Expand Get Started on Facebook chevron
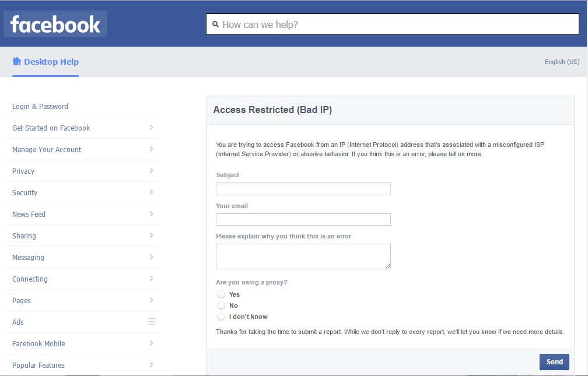Image resolution: width=588 pixels, height=376 pixels. (151, 128)
